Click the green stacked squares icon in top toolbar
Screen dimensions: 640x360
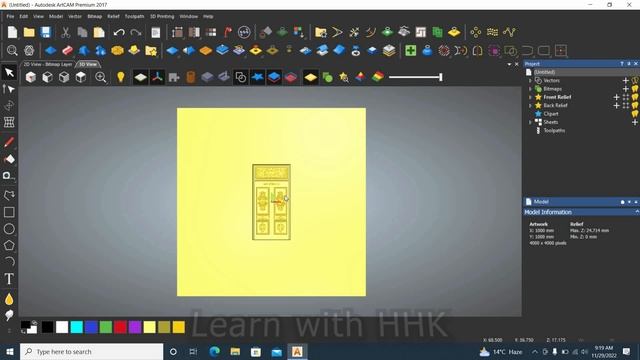point(437,32)
